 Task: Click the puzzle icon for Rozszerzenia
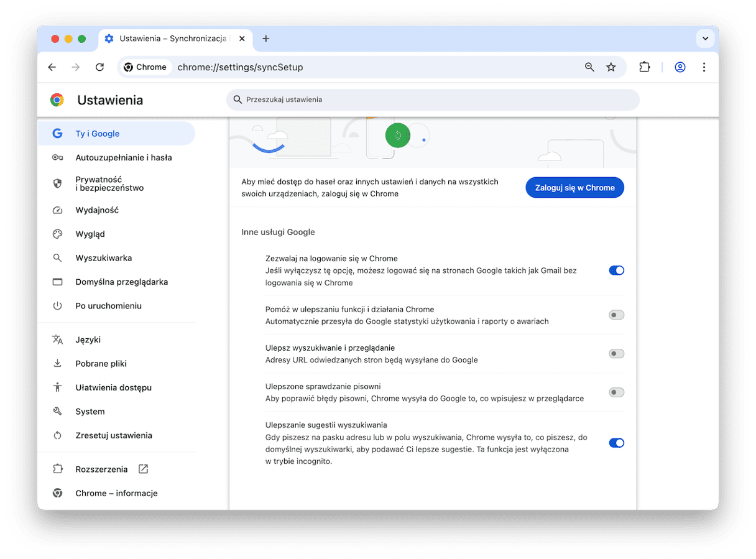57,469
